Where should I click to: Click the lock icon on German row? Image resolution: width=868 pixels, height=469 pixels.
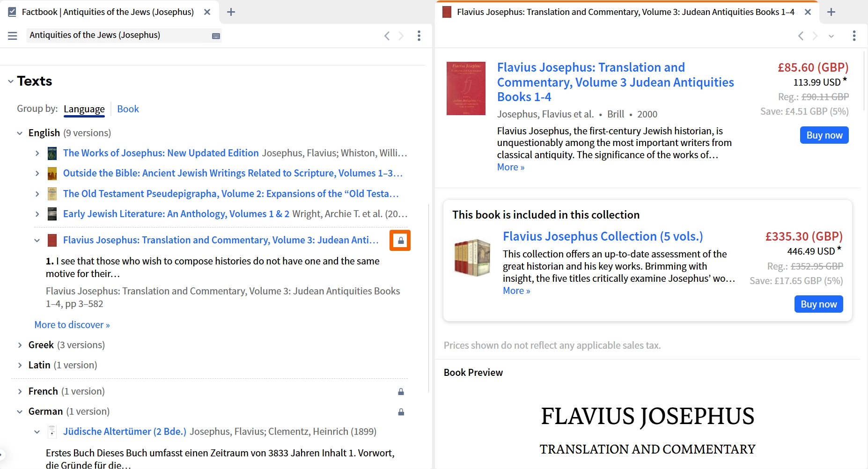[x=401, y=412]
